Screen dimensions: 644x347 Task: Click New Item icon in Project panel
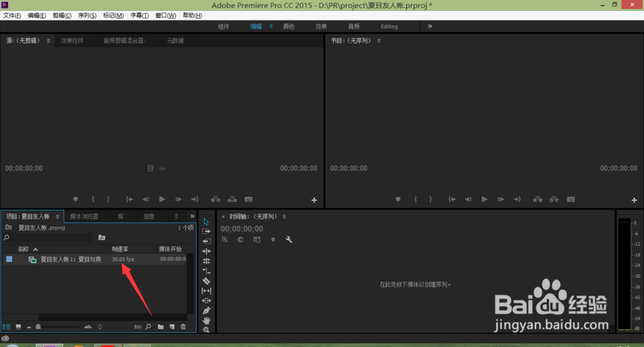172,327
